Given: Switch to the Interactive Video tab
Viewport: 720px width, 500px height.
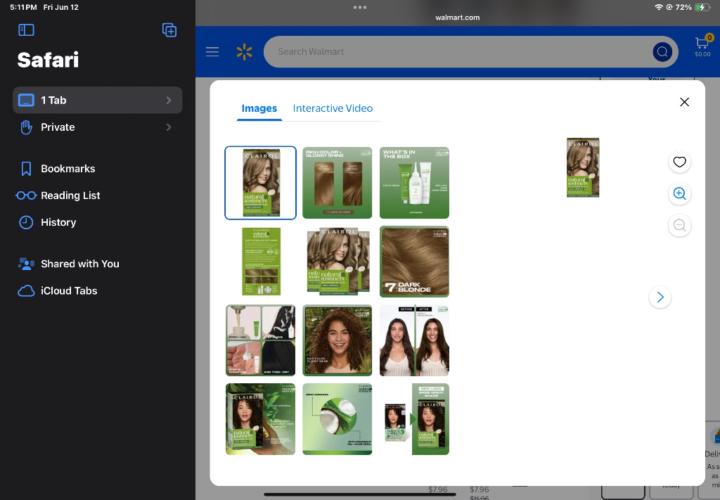Looking at the screenshot, I should click(333, 108).
